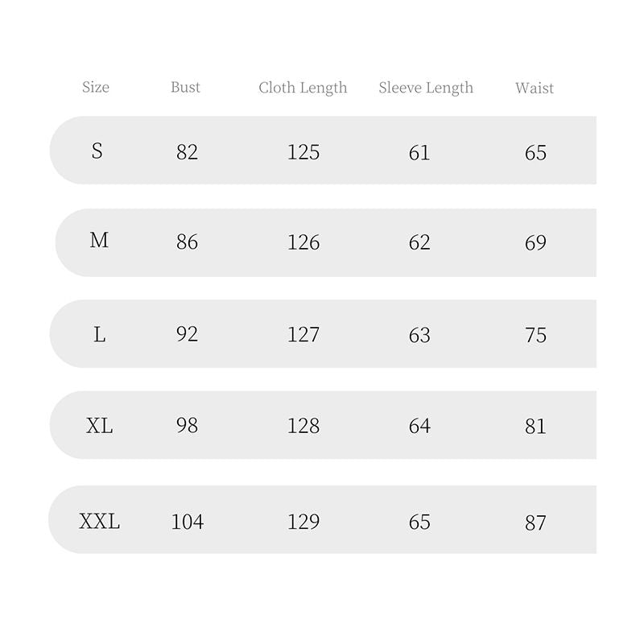The width and height of the screenshot is (644, 644).
Task: Click the Sleeve Length column header
Action: click(x=426, y=88)
